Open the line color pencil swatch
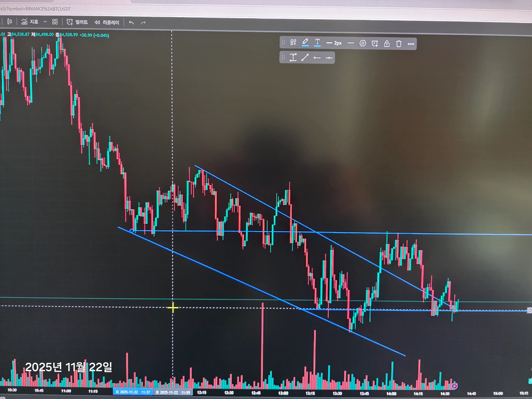 pos(305,42)
